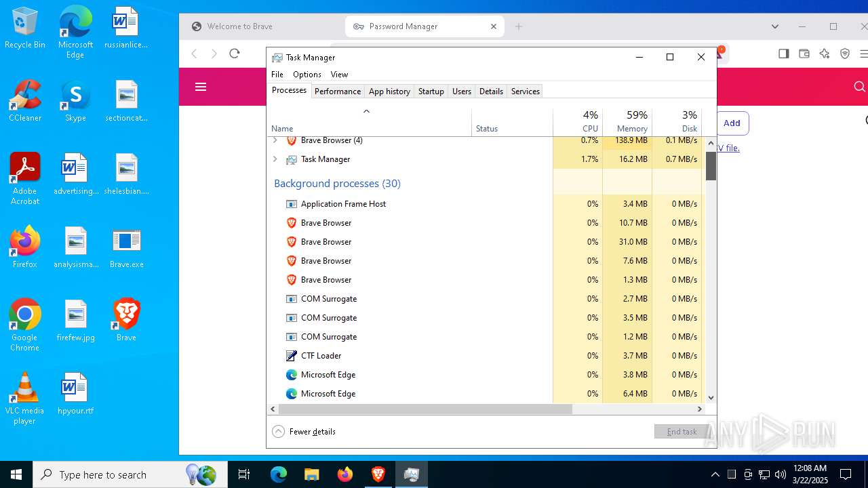Click the Task Manager taskbar icon
The width and height of the screenshot is (868, 488).
pos(412,474)
